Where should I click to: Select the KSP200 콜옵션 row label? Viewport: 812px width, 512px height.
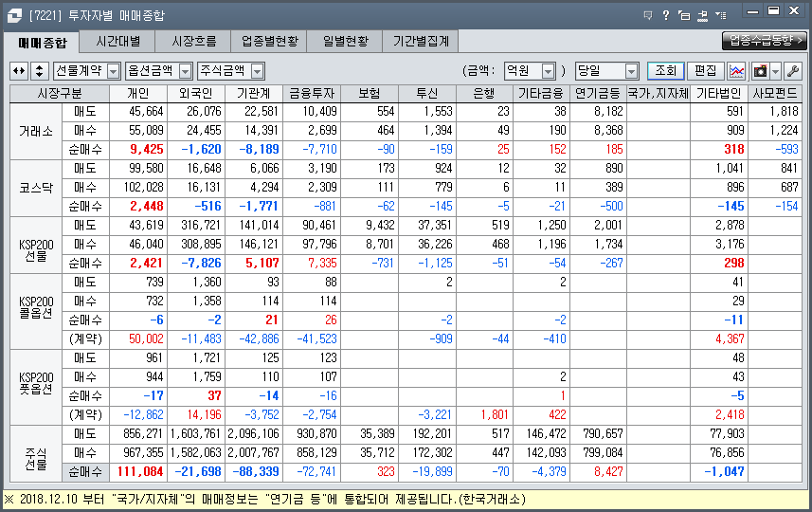[36, 311]
